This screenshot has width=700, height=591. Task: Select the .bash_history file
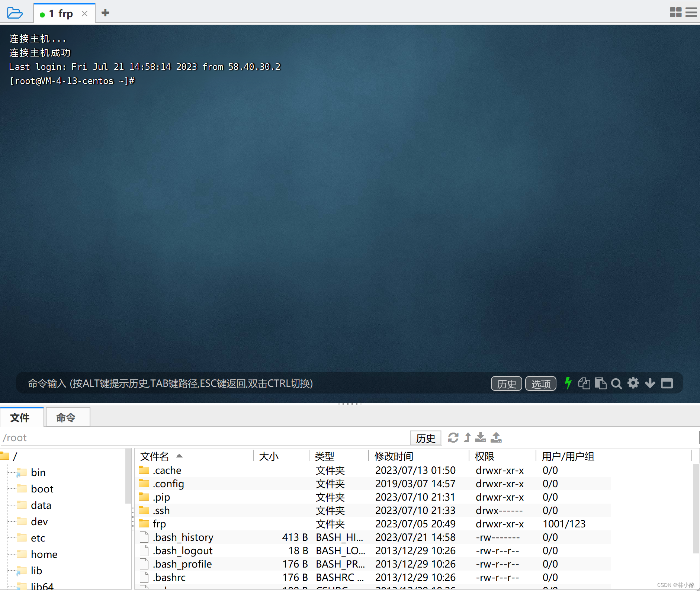pyautogui.click(x=374, y=537)
